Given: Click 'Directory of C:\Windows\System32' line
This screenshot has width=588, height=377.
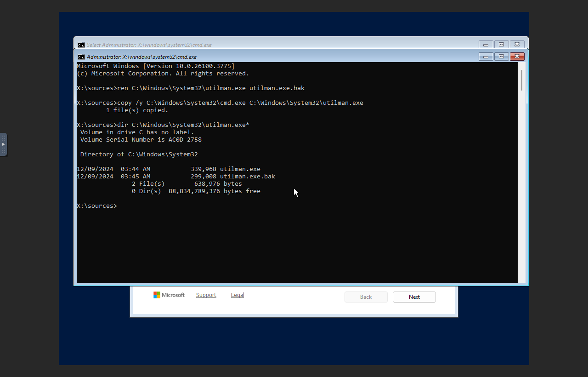Looking at the screenshot, I should 139,154.
